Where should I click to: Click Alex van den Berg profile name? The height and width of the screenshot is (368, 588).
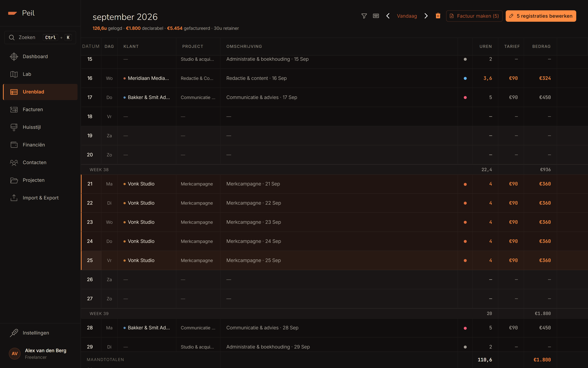[x=45, y=351]
